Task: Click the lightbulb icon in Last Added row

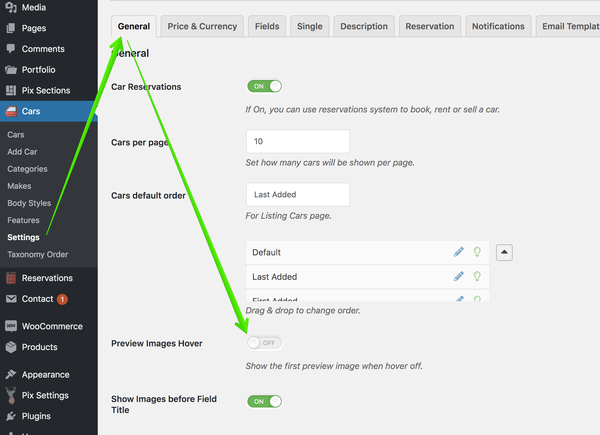Action: (x=477, y=276)
